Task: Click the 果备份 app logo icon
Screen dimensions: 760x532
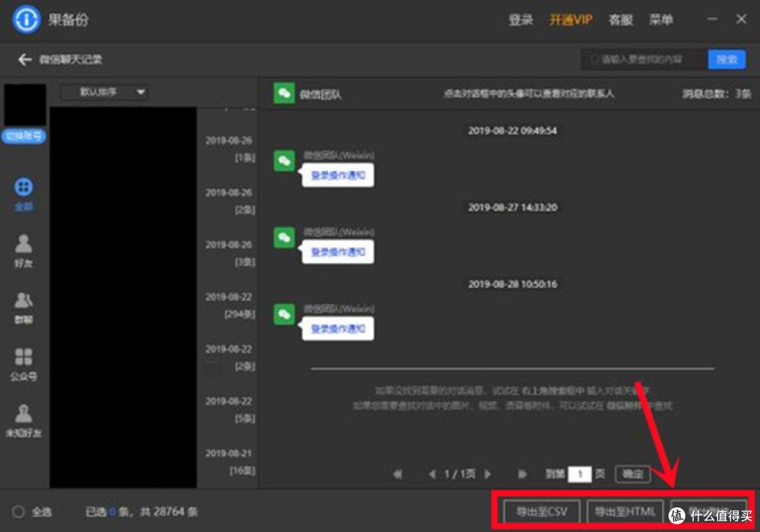Action: [26, 20]
